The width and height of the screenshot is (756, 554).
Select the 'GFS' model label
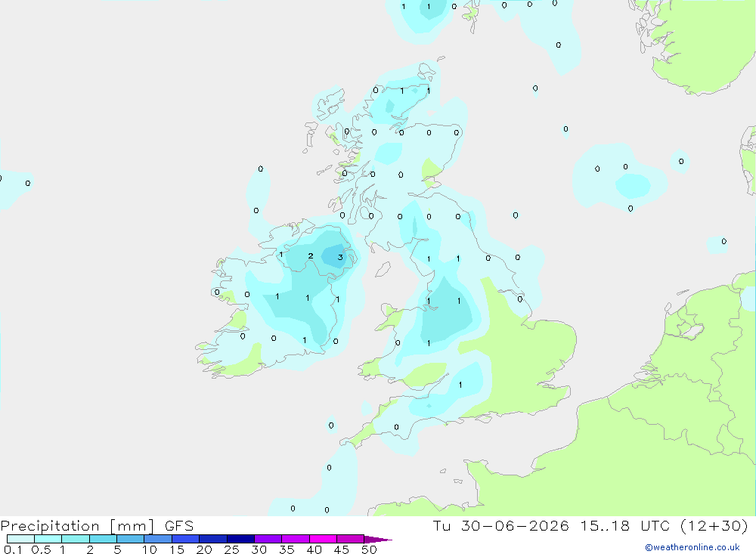click(179, 525)
